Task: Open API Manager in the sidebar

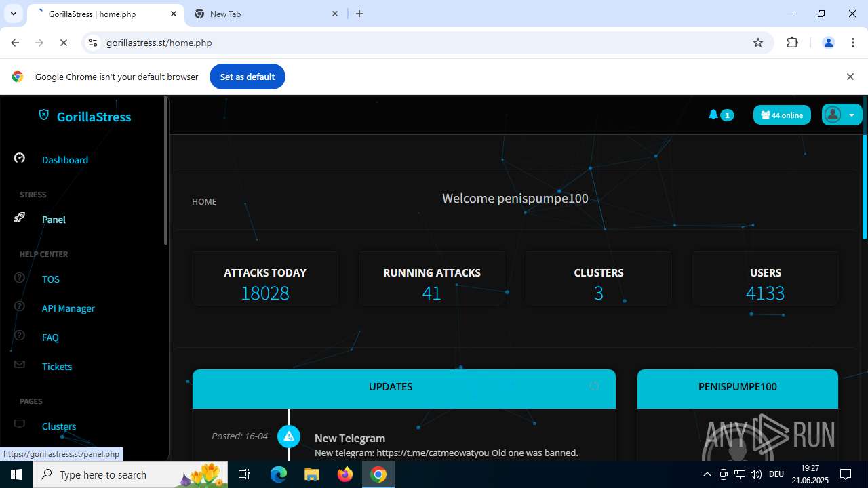Action: point(68,308)
